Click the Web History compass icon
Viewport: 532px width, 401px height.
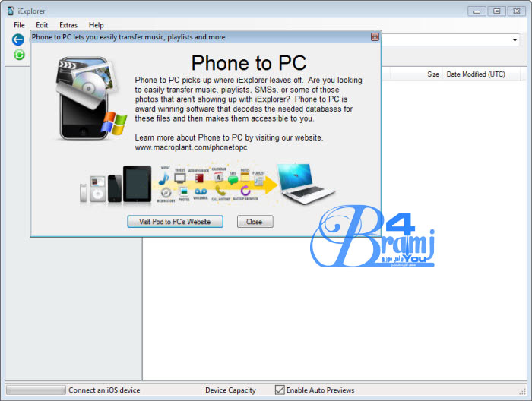pyautogui.click(x=166, y=193)
